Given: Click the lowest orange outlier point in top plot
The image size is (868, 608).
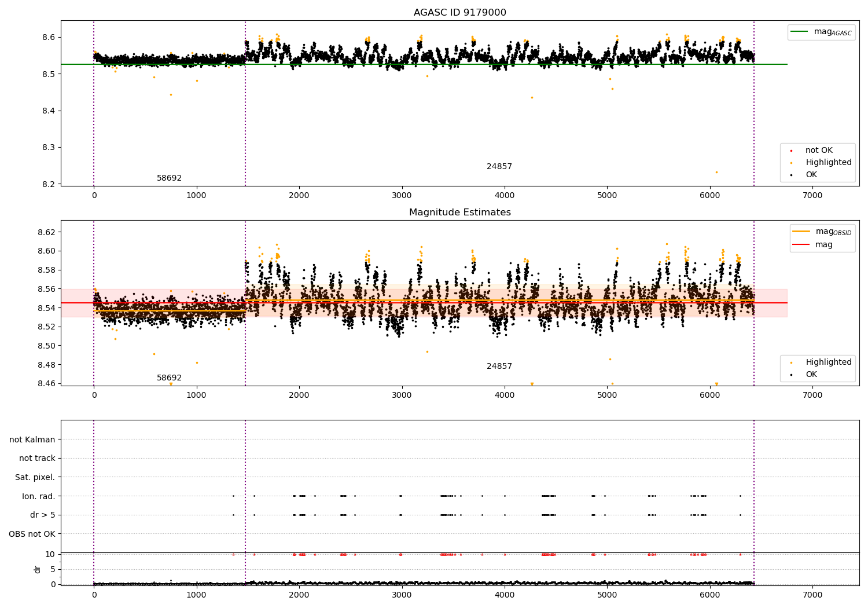Looking at the screenshot, I should point(716,172).
